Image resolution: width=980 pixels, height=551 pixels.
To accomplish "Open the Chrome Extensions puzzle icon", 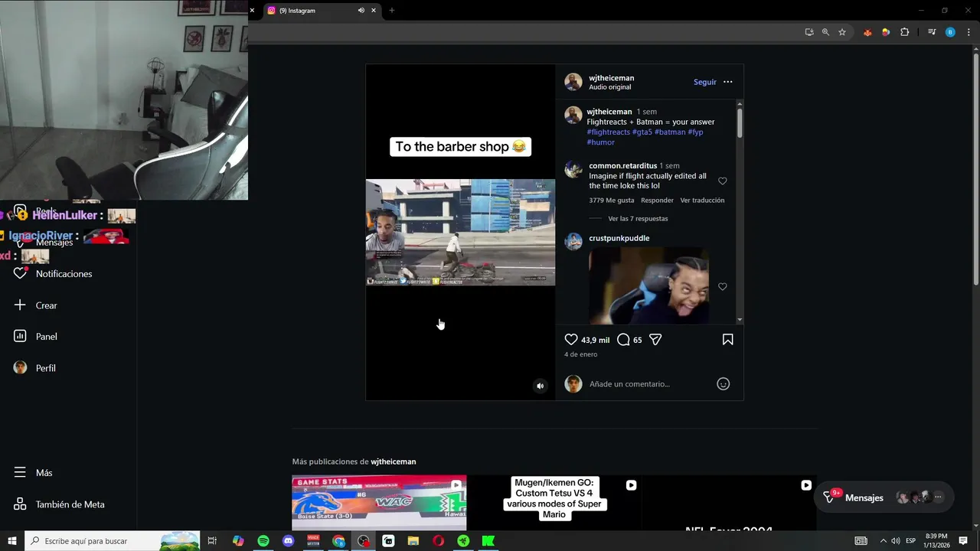I will pyautogui.click(x=904, y=32).
